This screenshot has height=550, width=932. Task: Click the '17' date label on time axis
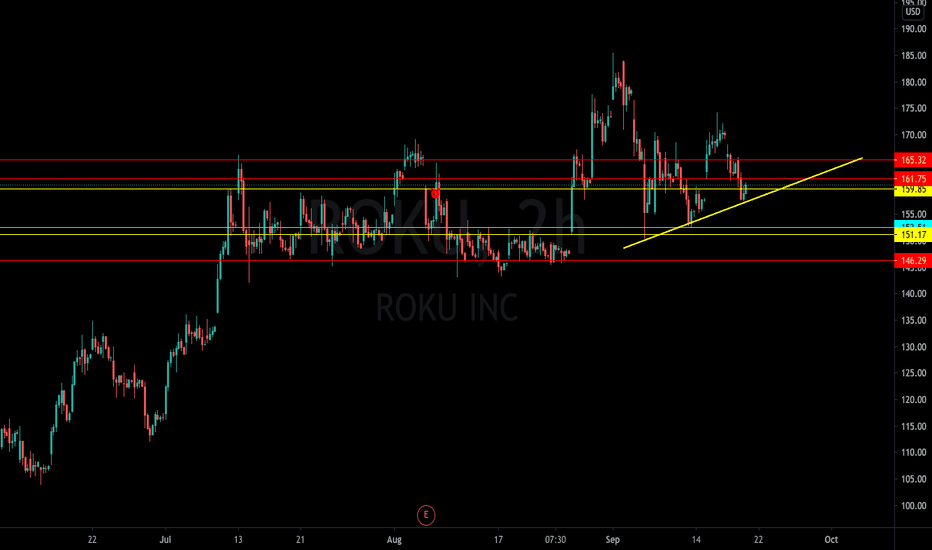pyautogui.click(x=498, y=540)
